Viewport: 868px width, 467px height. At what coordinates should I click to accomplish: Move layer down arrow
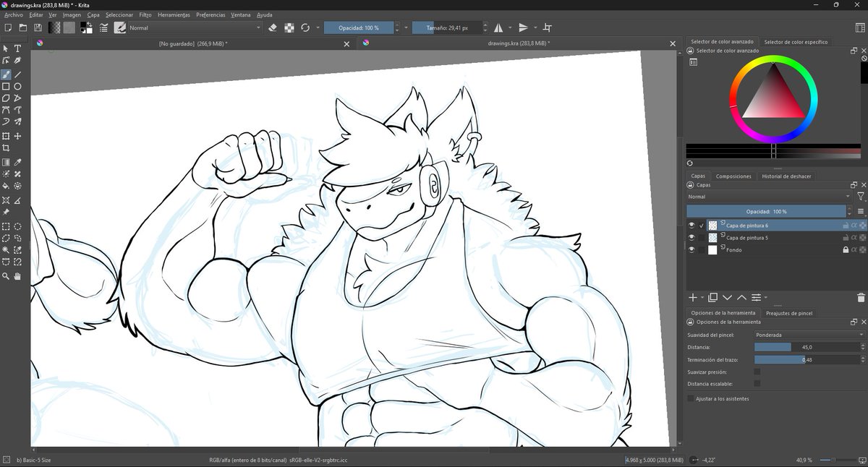[727, 297]
